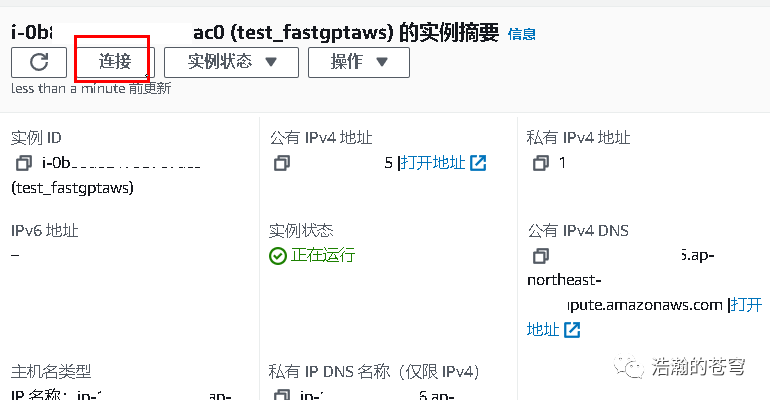Copy the private IP DNS name
Image resolution: width=770 pixels, height=400 pixels.
[x=283, y=396]
